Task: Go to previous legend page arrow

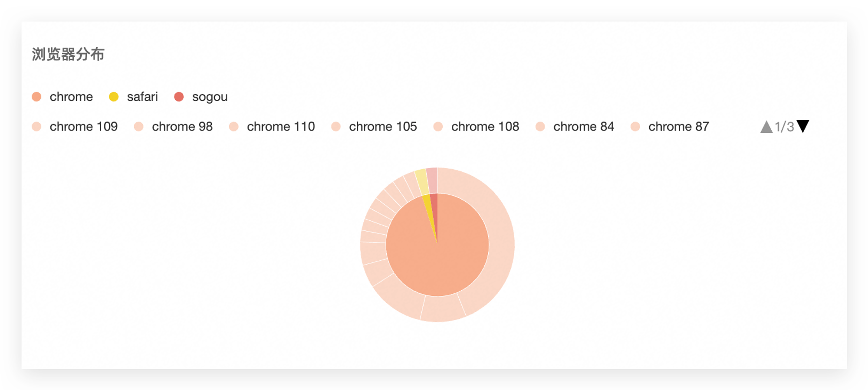Action: [x=766, y=127]
